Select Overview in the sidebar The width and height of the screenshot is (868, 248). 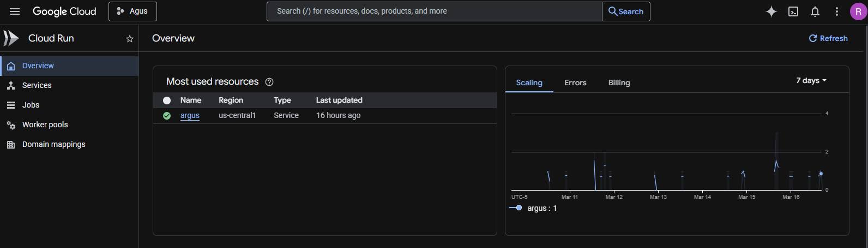[x=69, y=66]
